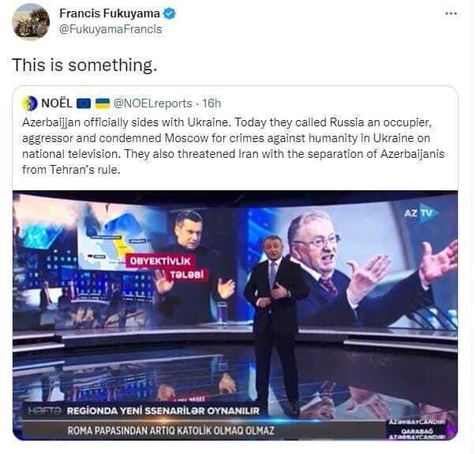The image size is (476, 454).
Task: Click the Ukraine flag emoji
Action: (x=103, y=104)
